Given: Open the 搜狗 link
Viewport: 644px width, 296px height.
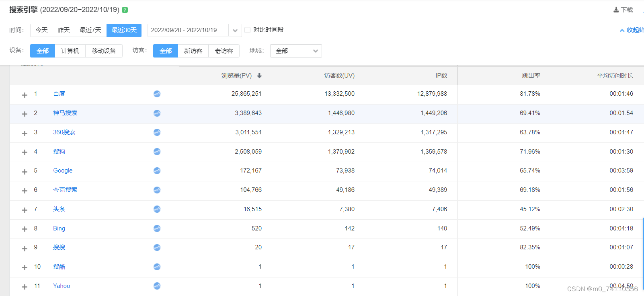Looking at the screenshot, I should 59,152.
